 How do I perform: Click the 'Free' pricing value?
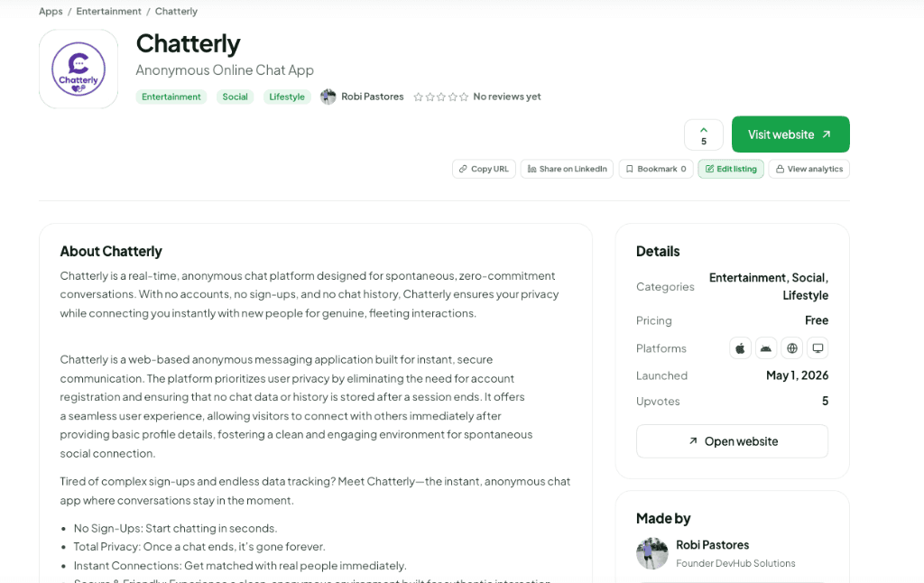click(x=816, y=320)
